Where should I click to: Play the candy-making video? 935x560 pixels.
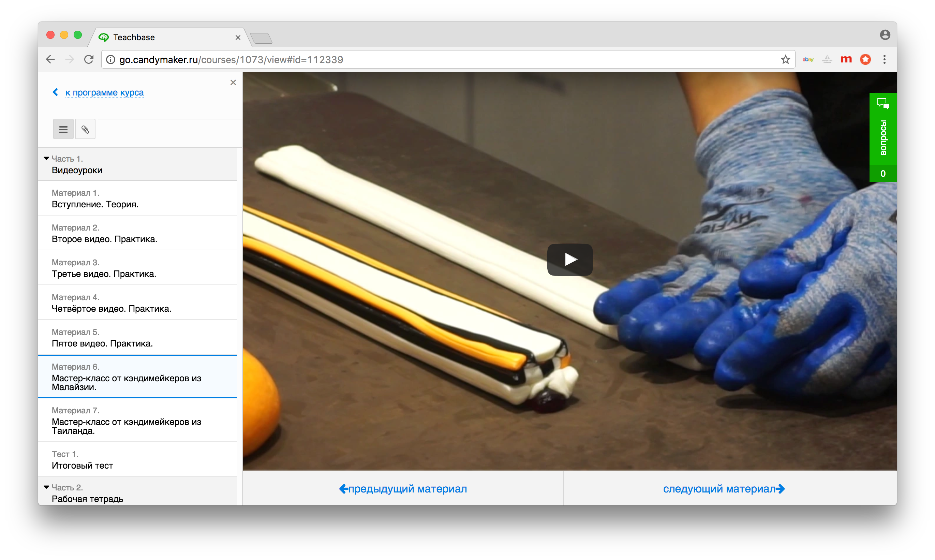(x=570, y=260)
